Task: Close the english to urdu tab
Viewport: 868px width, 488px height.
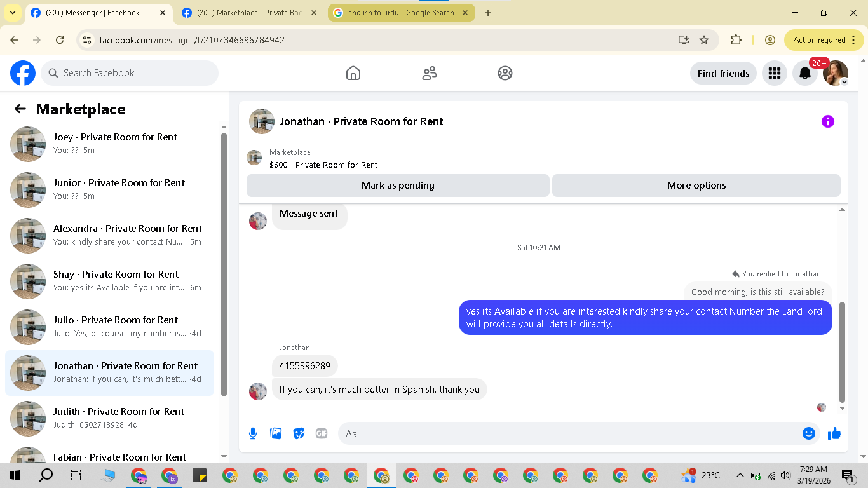Action: (x=465, y=13)
